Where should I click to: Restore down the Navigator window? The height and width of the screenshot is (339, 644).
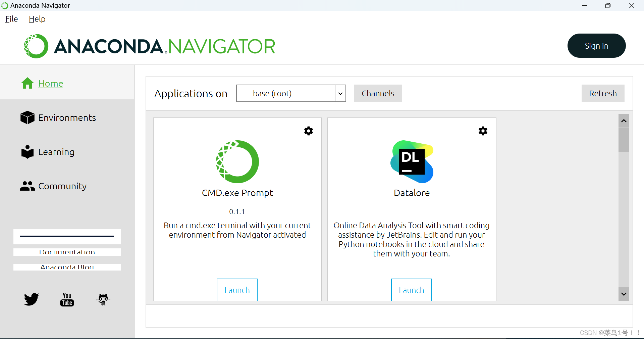click(608, 6)
